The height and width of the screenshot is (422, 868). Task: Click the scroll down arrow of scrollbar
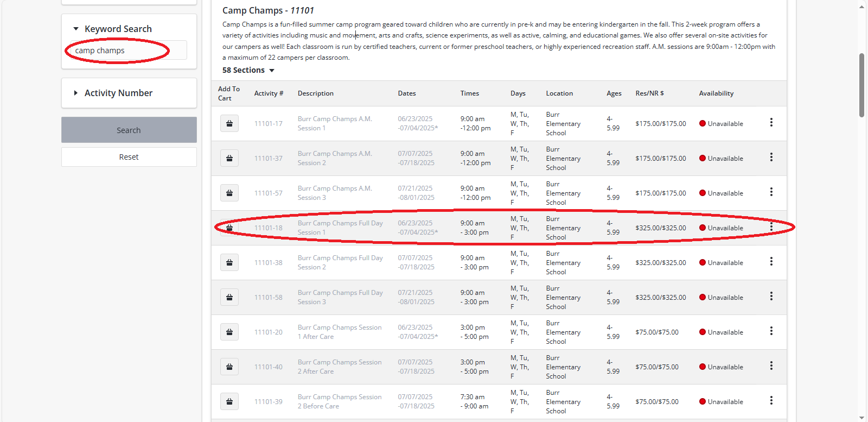click(862, 418)
